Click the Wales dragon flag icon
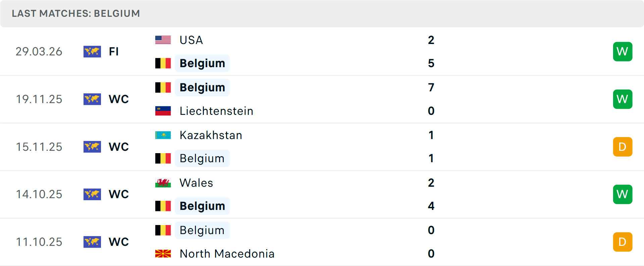Screen dimensions: 644x266 tap(163, 183)
